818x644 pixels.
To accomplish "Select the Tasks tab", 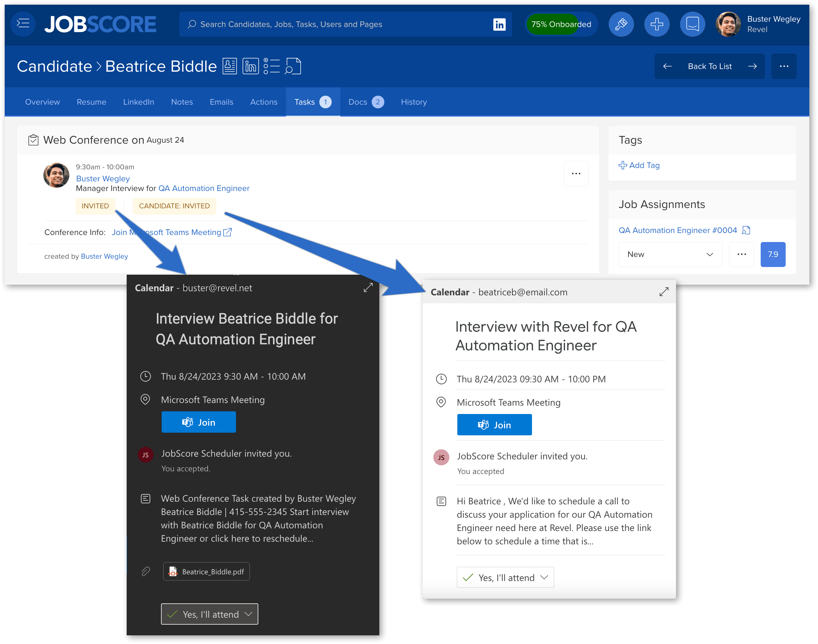I will (313, 102).
